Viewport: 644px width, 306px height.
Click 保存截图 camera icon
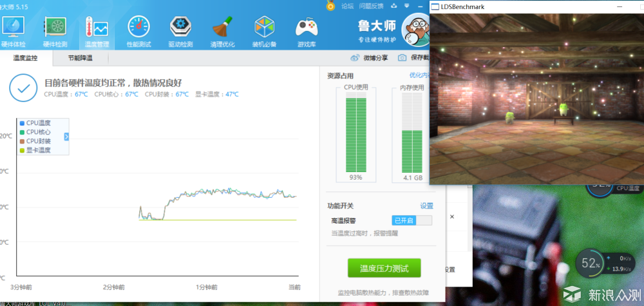click(402, 58)
